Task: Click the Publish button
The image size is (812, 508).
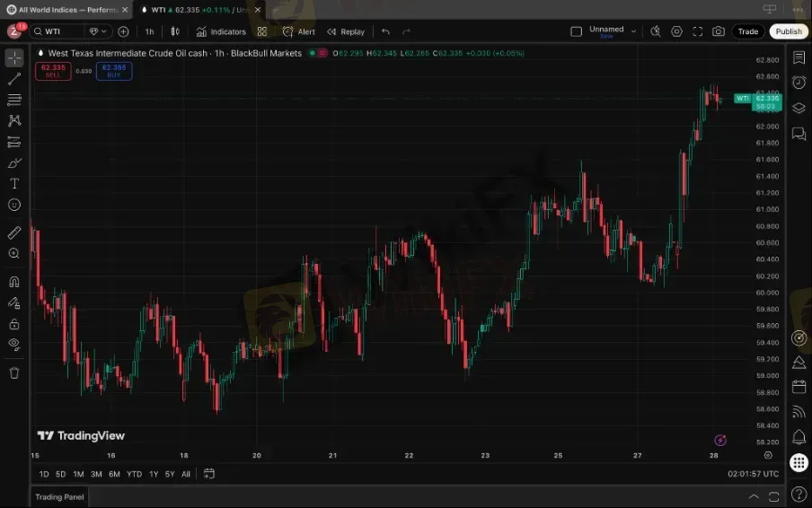Action: (788, 31)
